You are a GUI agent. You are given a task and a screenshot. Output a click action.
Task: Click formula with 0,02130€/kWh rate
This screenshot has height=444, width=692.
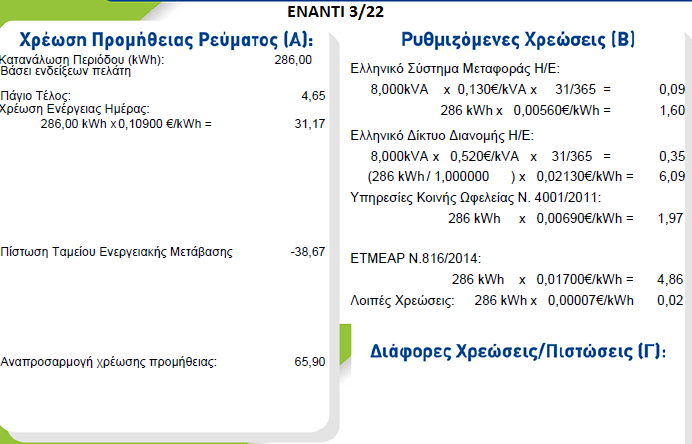coord(500,177)
